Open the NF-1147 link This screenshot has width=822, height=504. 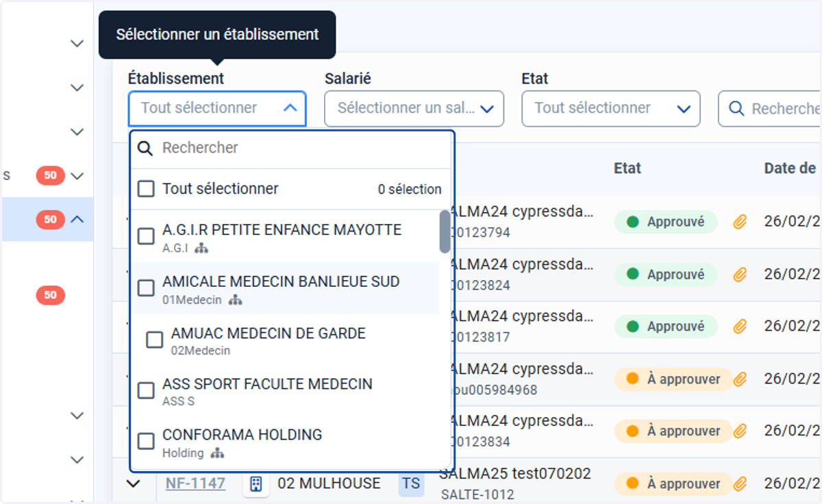(x=195, y=483)
